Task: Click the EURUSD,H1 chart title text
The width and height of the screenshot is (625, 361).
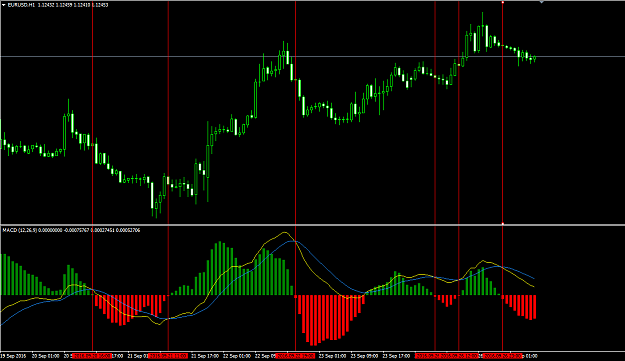Action: (x=21, y=5)
